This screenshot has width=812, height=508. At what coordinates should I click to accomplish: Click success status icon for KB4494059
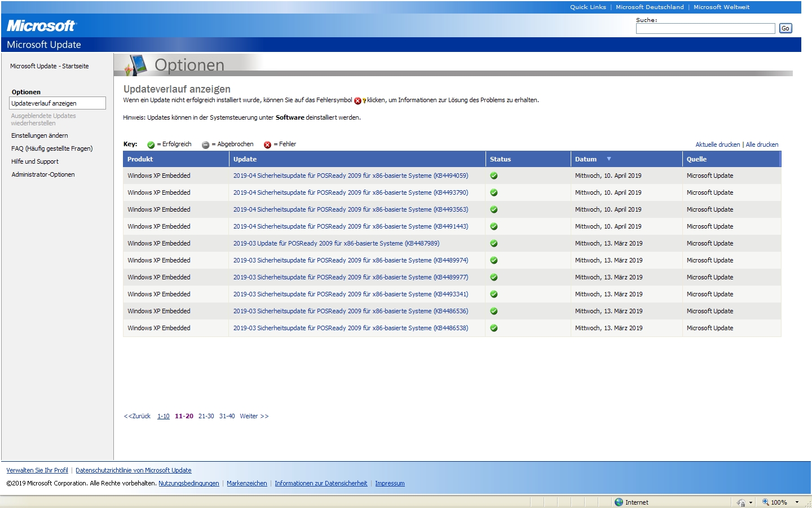coord(494,176)
